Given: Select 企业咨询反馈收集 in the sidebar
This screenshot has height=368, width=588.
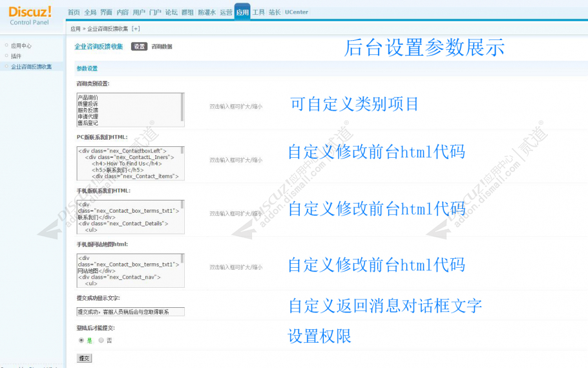Looking at the screenshot, I should [x=32, y=67].
